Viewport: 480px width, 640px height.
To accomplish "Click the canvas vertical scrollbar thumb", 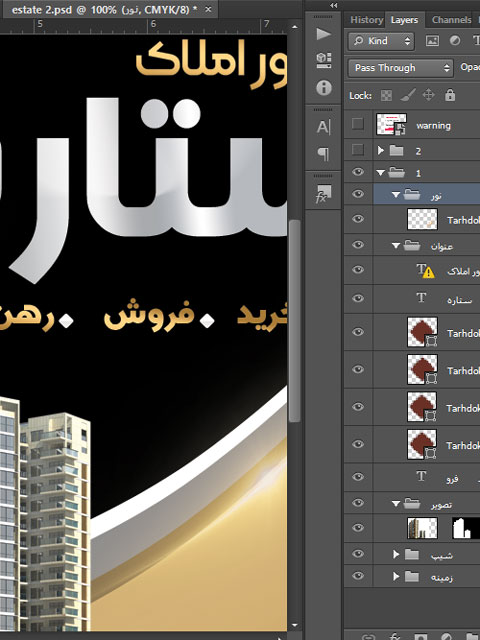I will pos(294,320).
